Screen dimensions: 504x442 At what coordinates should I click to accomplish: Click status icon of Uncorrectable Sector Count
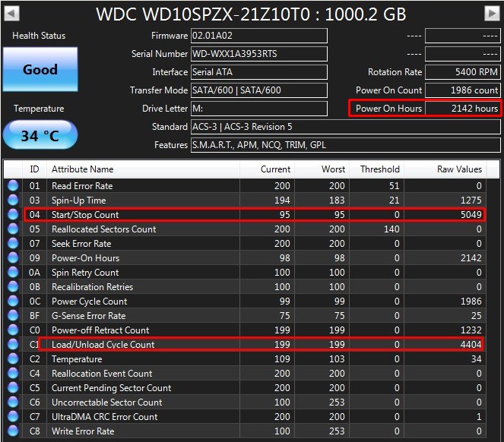13,403
